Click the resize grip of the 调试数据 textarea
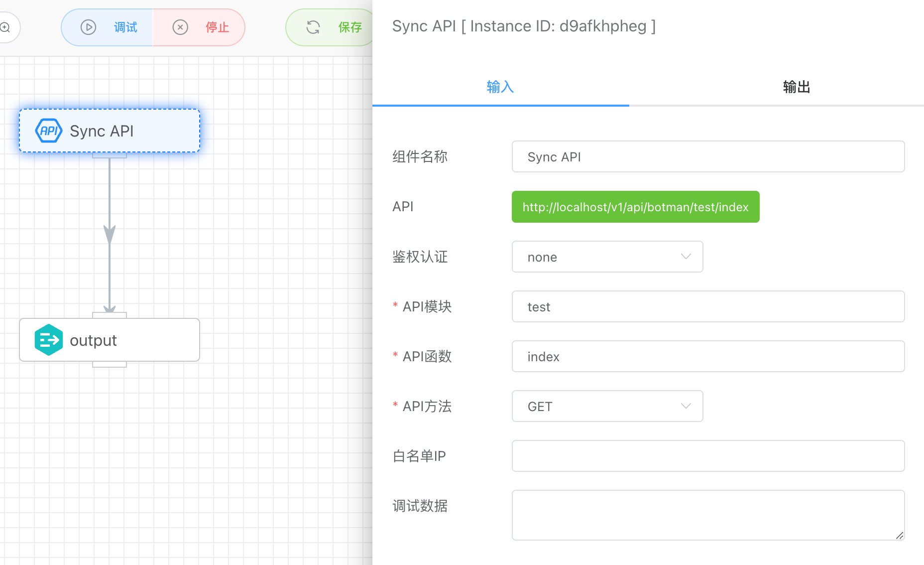 899,536
